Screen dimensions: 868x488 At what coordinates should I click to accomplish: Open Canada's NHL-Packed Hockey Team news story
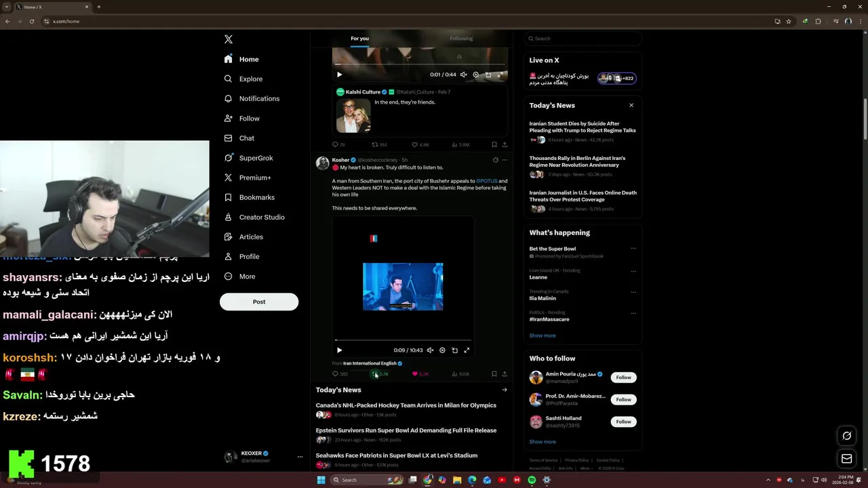click(406, 405)
